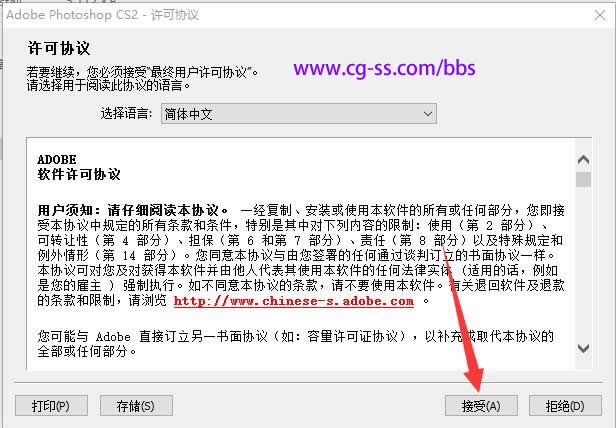The width and height of the screenshot is (616, 428).
Task: Open the 简体中文 language combo box
Action: click(x=299, y=114)
